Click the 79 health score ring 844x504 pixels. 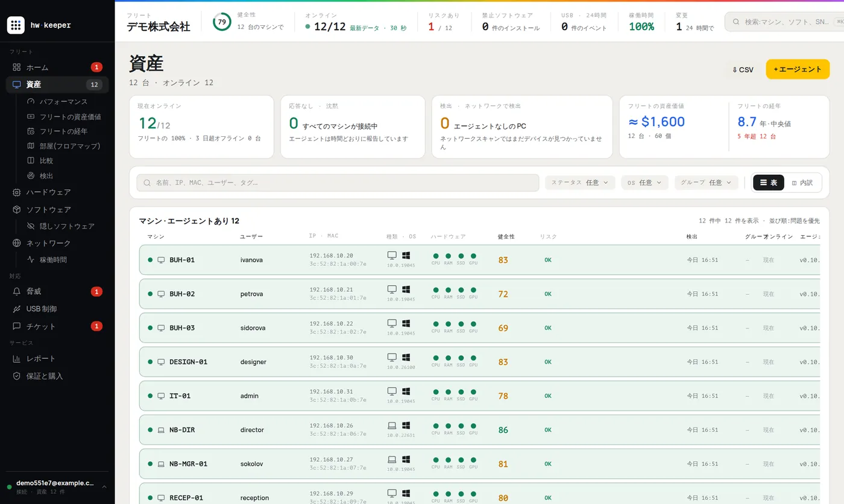(222, 22)
